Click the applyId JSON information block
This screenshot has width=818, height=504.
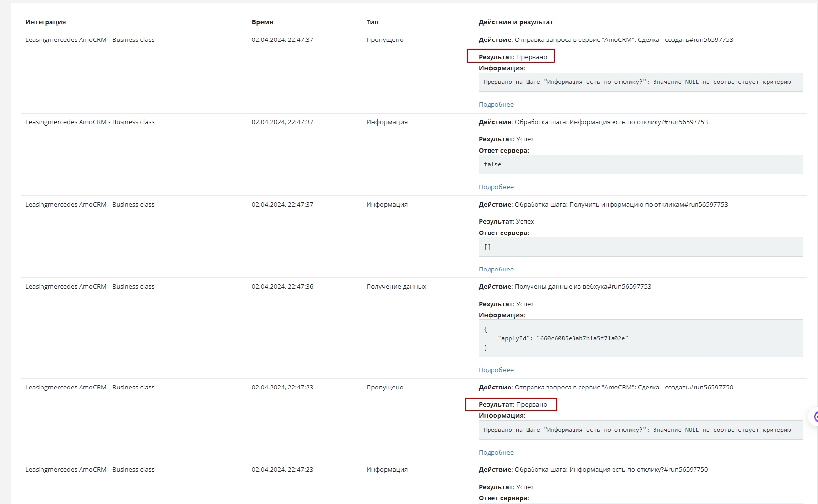[640, 339]
